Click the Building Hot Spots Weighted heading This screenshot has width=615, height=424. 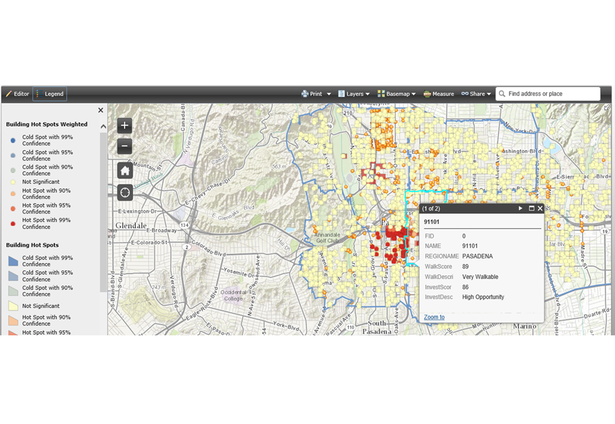[x=46, y=124]
